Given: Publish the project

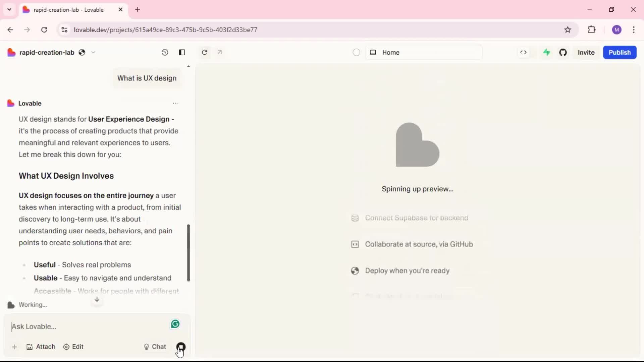Looking at the screenshot, I should pyautogui.click(x=620, y=52).
